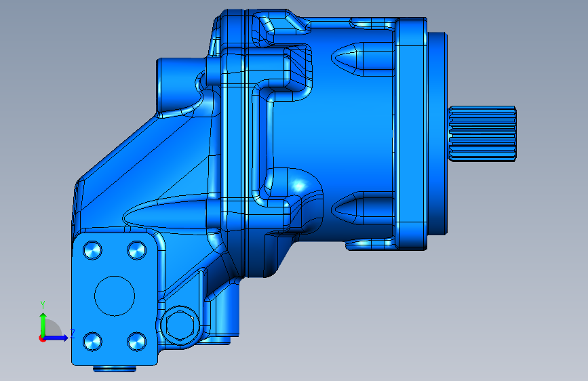Pick the lower-left bolt on the port flange

92,342
